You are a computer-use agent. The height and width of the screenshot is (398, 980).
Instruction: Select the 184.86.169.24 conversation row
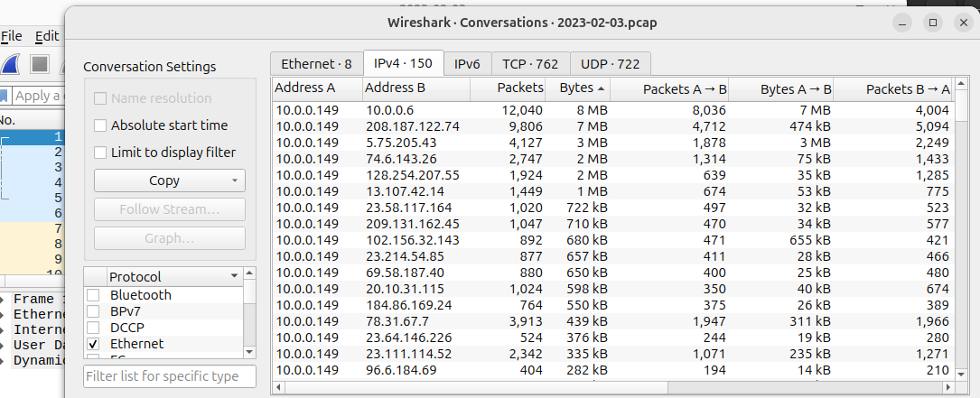click(x=613, y=305)
